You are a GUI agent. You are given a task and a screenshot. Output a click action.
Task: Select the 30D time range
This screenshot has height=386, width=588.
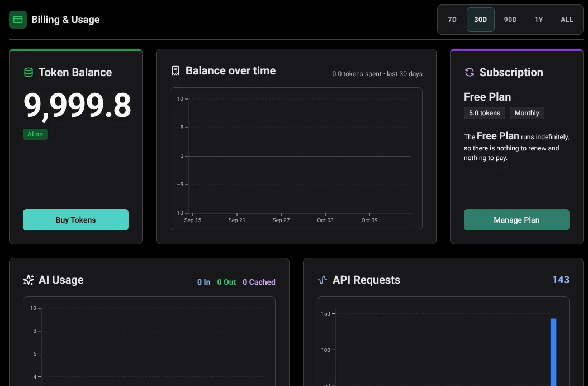480,20
